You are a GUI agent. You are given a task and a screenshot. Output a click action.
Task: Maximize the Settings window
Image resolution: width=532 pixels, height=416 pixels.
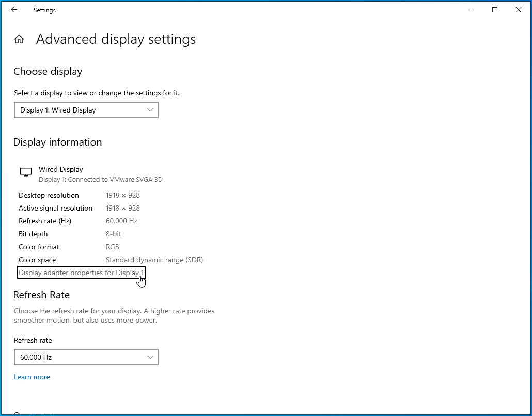pyautogui.click(x=495, y=10)
